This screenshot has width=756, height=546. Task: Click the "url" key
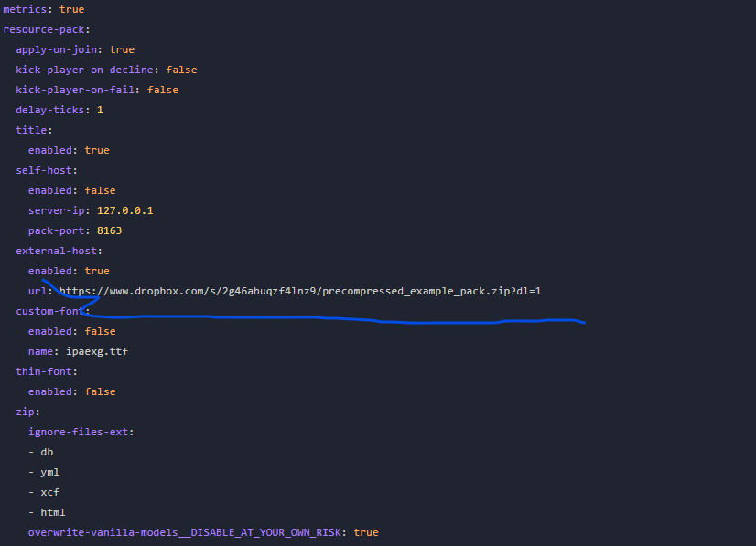point(38,291)
